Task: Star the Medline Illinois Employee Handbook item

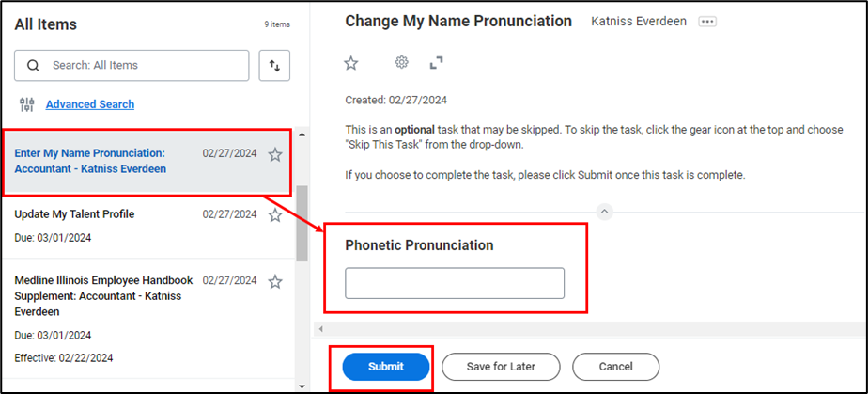Action: point(275,282)
